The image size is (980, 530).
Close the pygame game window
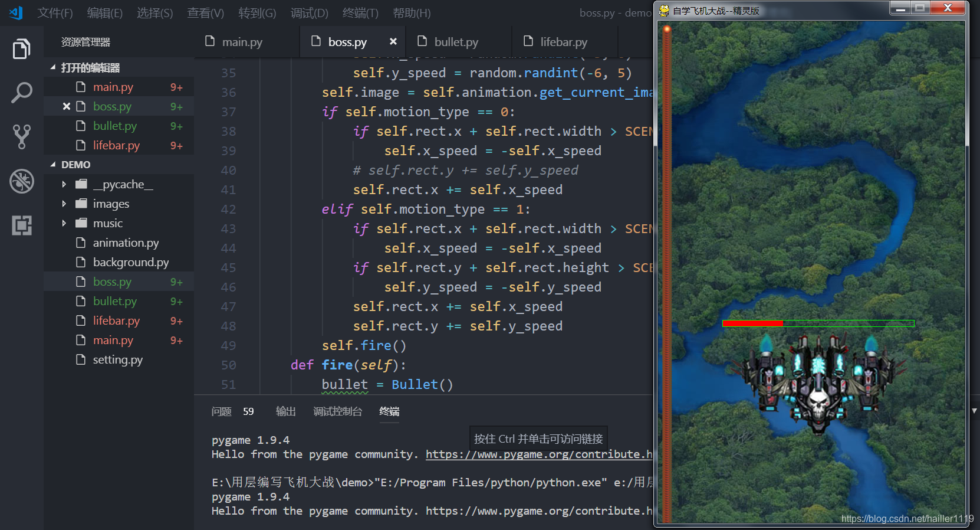(x=948, y=8)
